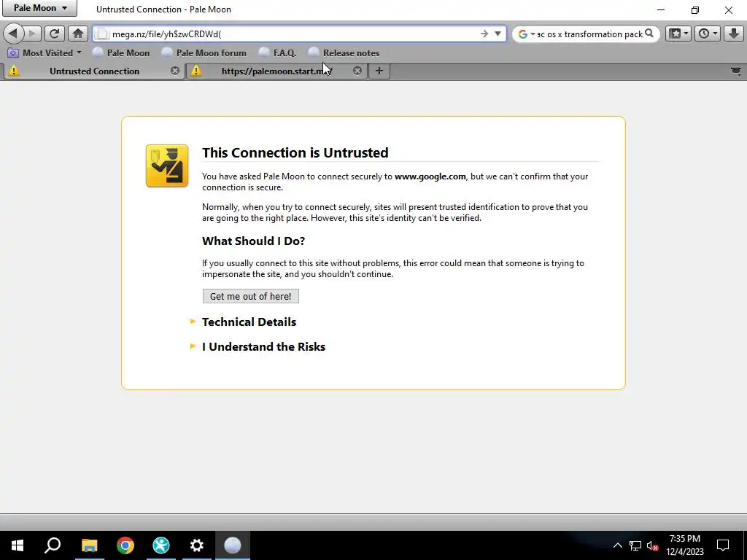Minimize the Pale Moon window
The image size is (747, 560).
pyautogui.click(x=661, y=9)
